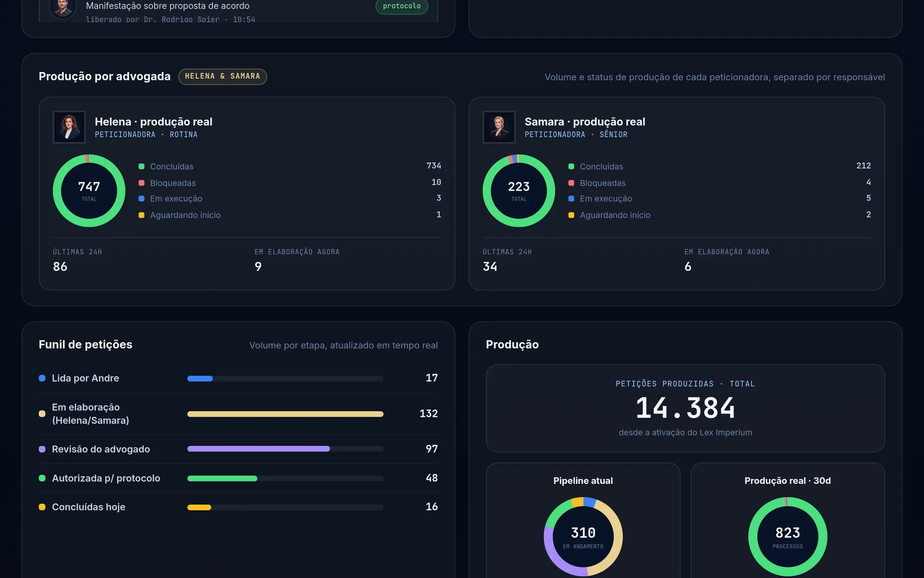Click the protocolo status badge
Screen dimensions: 924x578
(x=402, y=6)
